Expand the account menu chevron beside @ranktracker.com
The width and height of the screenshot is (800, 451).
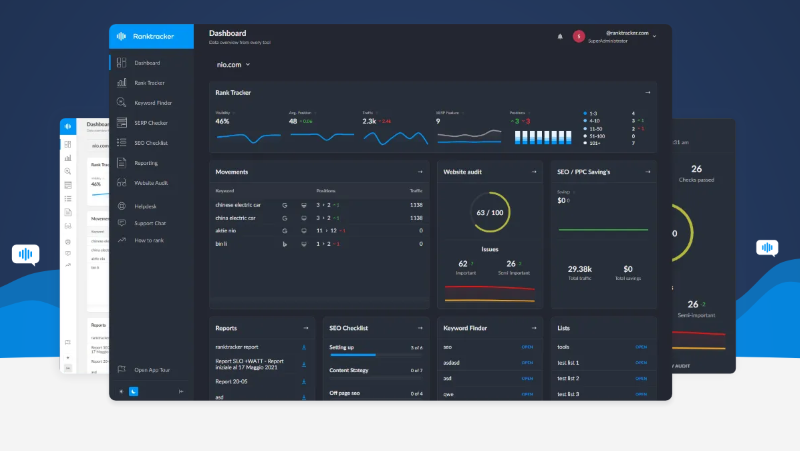(655, 36)
